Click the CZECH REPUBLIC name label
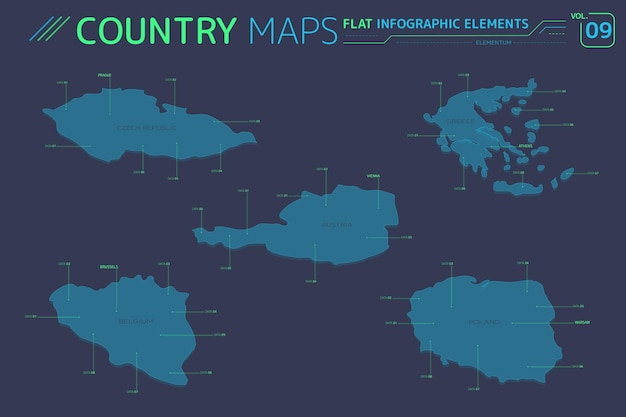626x417 pixels. pyautogui.click(x=146, y=128)
